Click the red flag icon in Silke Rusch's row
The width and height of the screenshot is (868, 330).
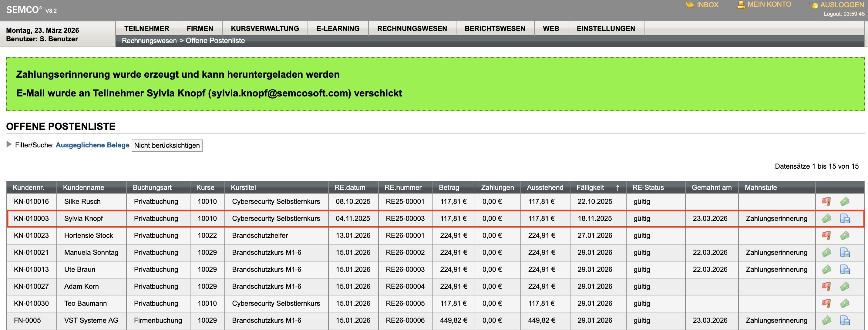826,201
